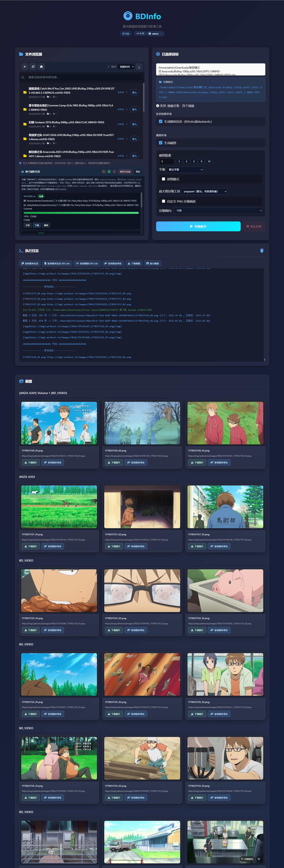
Task: Start the job with 开始执行
Action: [x=198, y=226]
